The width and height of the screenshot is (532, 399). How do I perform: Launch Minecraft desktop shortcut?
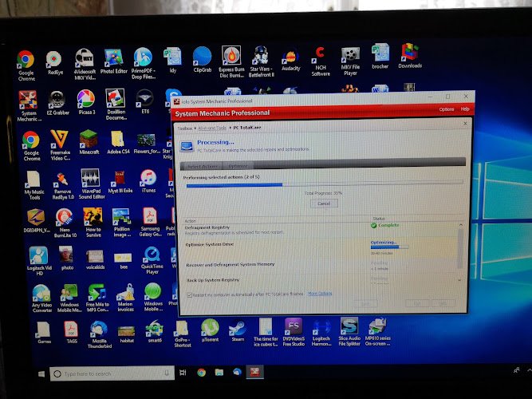89,142
